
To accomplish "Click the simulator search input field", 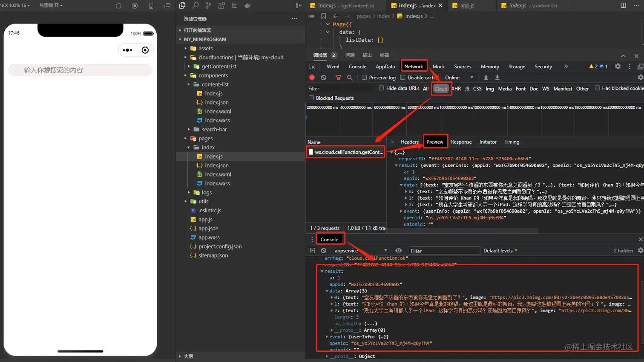I will [80, 70].
